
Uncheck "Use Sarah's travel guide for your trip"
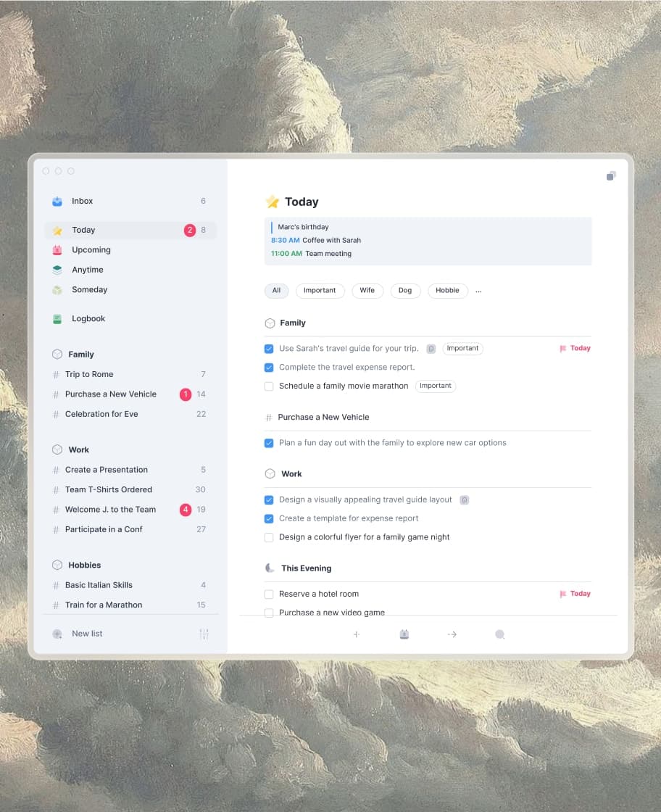coord(269,349)
